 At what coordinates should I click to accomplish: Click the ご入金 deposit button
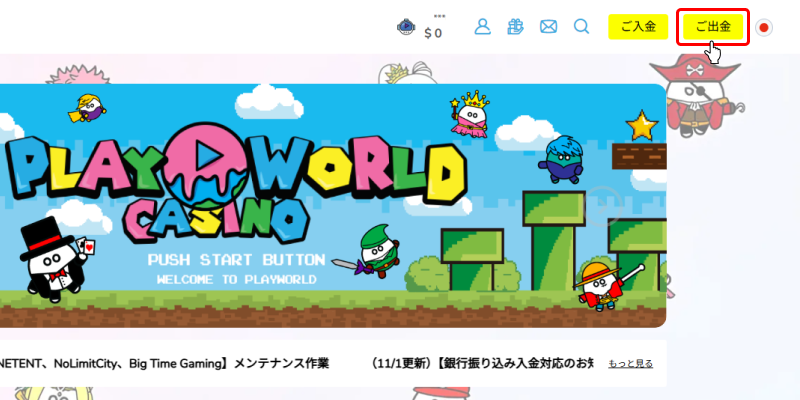pyautogui.click(x=638, y=27)
